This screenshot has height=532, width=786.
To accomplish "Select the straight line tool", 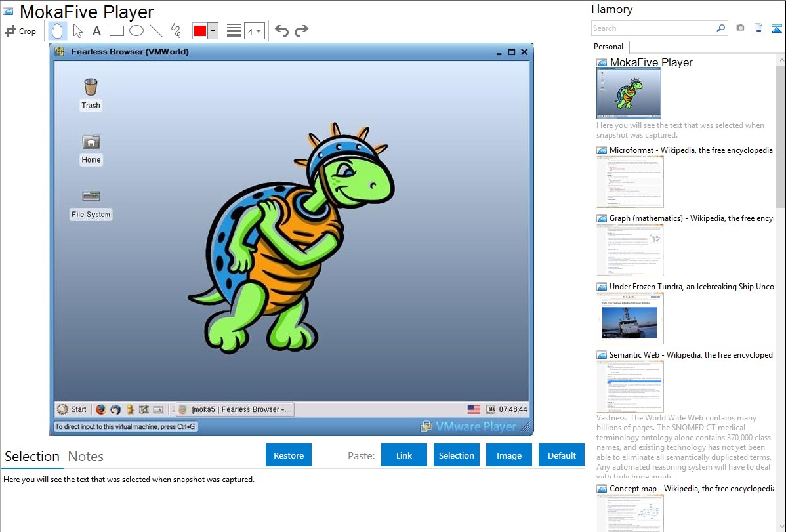I will (156, 31).
